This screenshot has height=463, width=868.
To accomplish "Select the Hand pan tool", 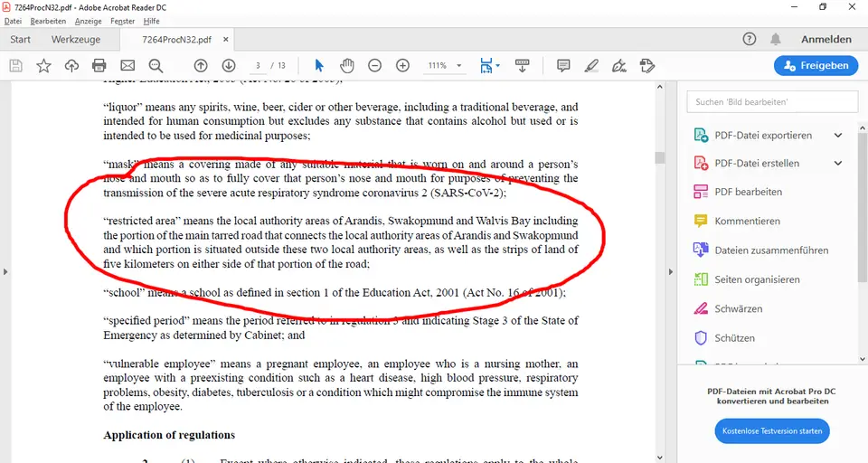I will point(346,66).
